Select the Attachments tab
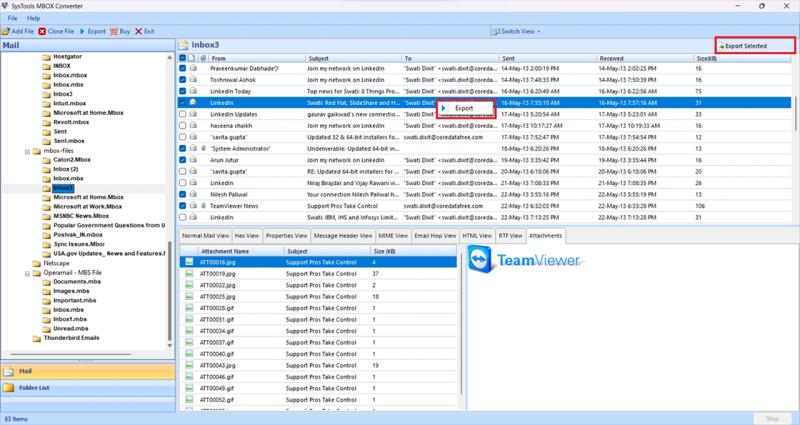This screenshot has height=425, width=800. pos(545,236)
